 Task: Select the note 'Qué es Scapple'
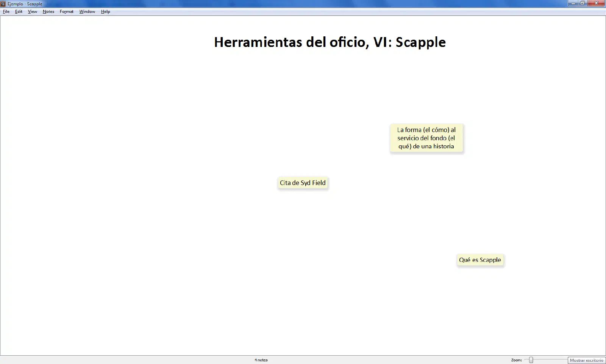point(480,260)
